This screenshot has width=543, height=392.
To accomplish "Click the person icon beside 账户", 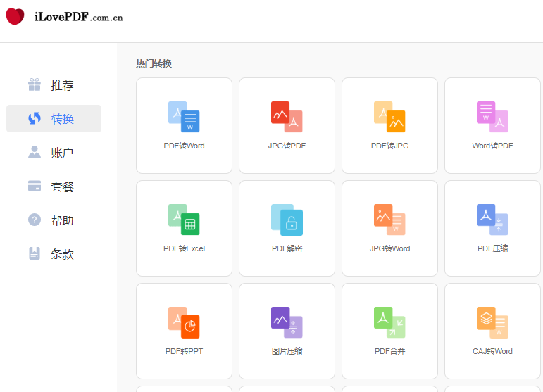I will click(x=35, y=152).
